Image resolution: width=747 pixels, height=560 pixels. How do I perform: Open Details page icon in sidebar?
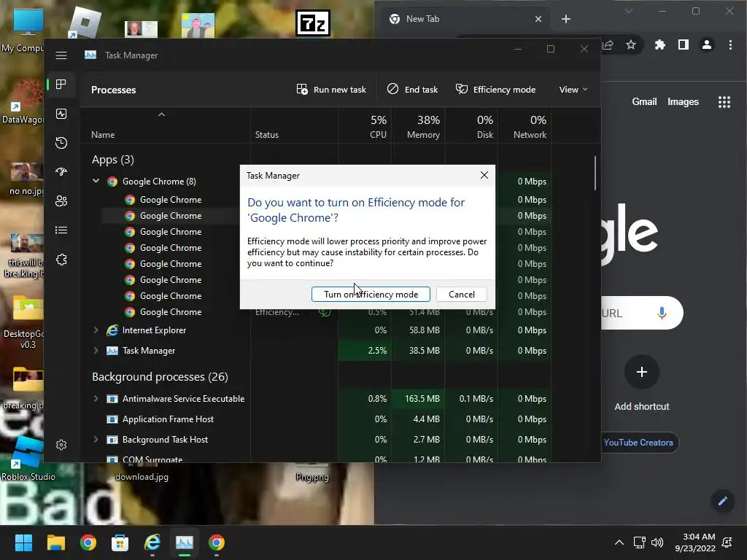click(x=61, y=230)
